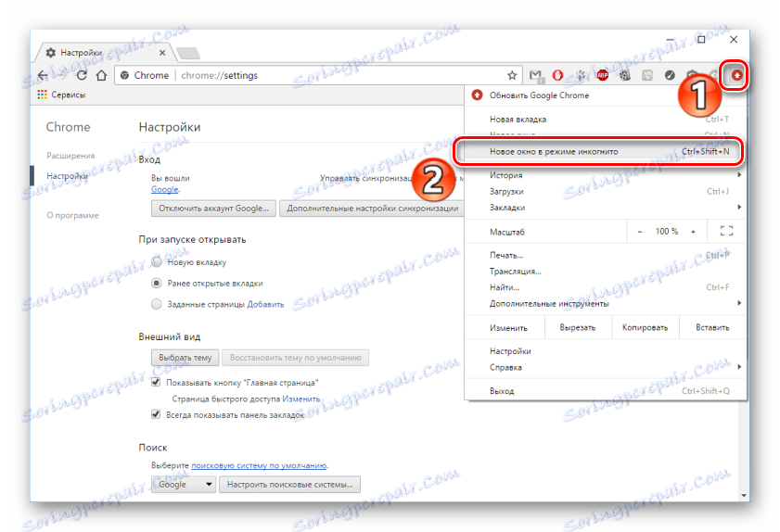
Task: Go back to previous page
Action: 44,76
